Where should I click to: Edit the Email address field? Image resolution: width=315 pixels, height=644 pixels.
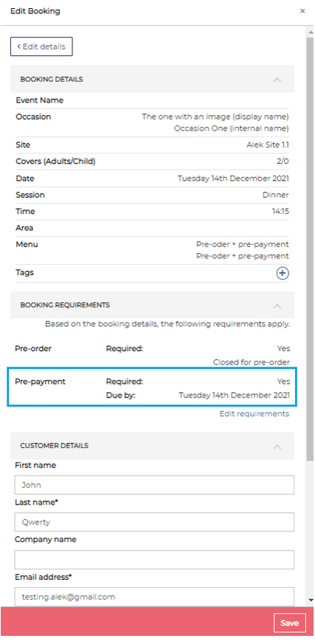154,596
